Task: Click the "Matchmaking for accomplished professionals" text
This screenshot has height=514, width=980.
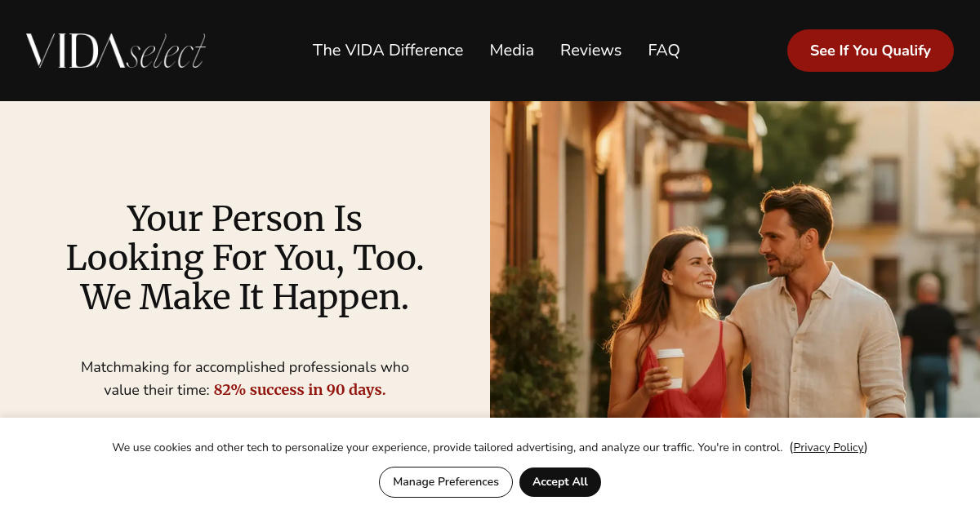Action: [x=245, y=367]
